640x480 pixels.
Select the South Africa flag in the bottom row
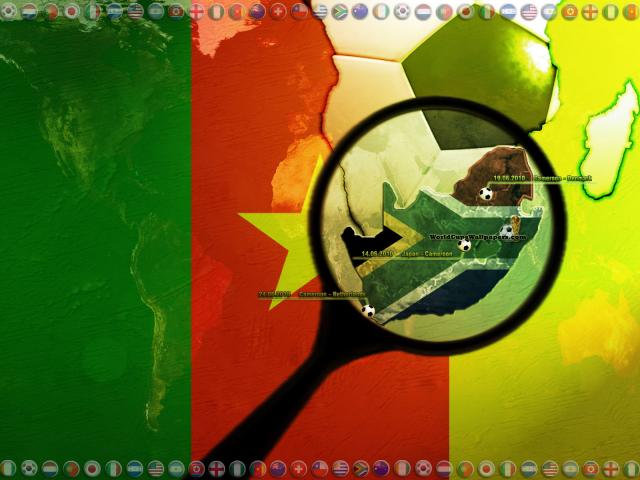[361, 468]
